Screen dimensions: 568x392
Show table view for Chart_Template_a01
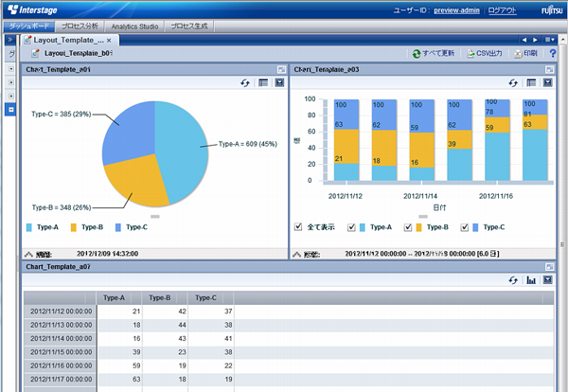(x=263, y=83)
